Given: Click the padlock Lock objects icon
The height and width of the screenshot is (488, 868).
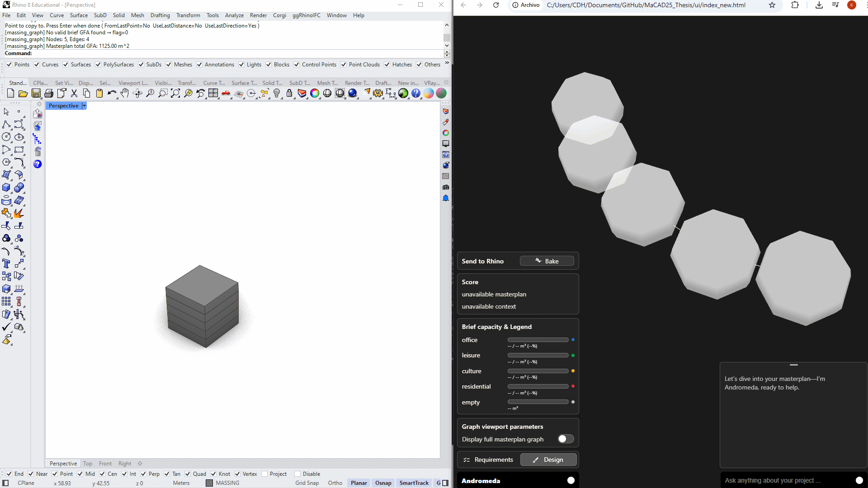Looking at the screenshot, I should point(289,94).
